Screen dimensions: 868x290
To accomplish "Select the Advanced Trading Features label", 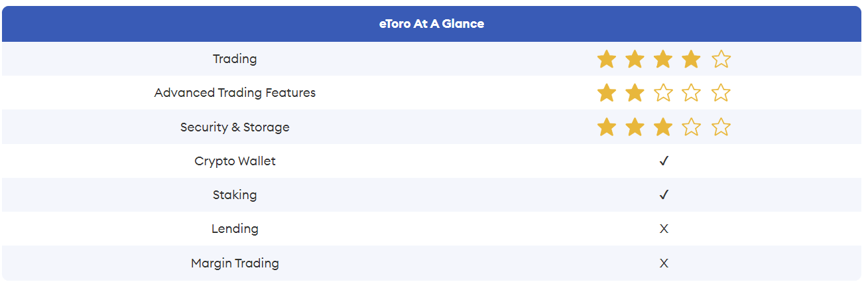I will click(235, 93).
